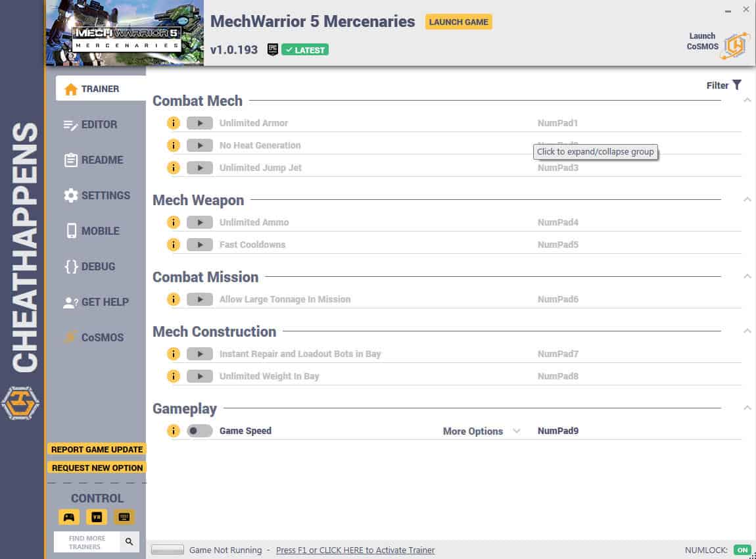Click the Epic Games store icon near version
This screenshot has width=756, height=559.
point(272,50)
